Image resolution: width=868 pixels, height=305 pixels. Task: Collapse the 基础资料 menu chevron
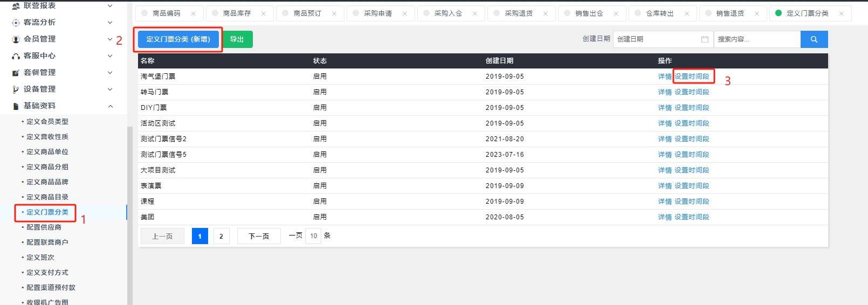pyautogui.click(x=110, y=106)
